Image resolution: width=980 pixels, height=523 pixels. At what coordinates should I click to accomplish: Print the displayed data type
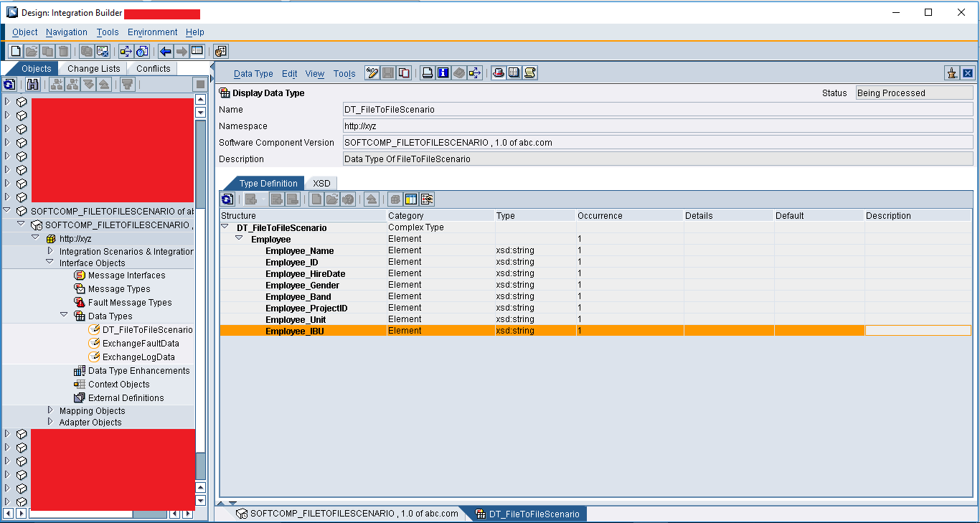pyautogui.click(x=428, y=72)
